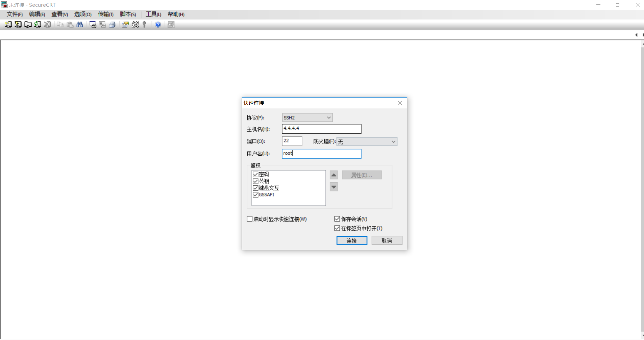Open the 帮助(H) menu
The width and height of the screenshot is (644, 340).
176,14
